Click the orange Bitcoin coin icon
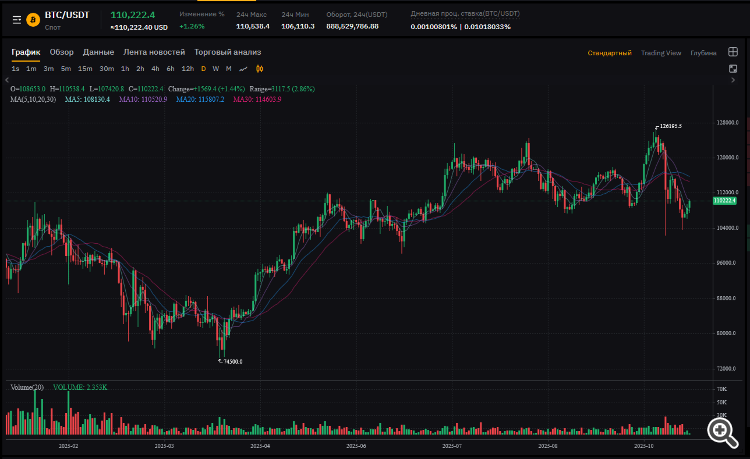This screenshot has height=459, width=750. 33,20
